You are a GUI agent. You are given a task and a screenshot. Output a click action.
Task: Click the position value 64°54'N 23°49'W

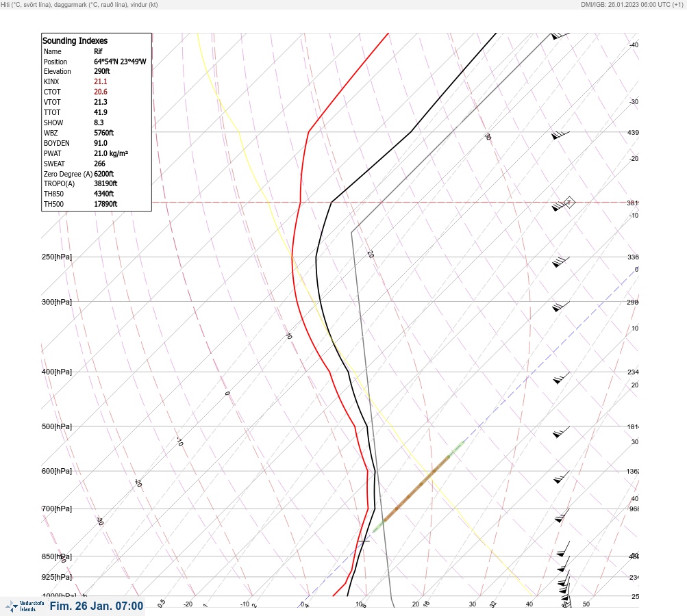coord(120,62)
